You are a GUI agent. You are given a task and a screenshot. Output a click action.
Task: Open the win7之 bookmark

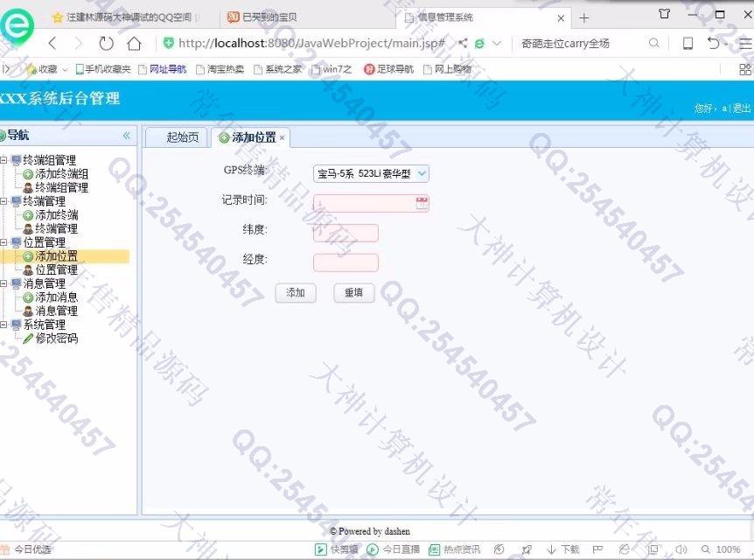click(x=332, y=69)
